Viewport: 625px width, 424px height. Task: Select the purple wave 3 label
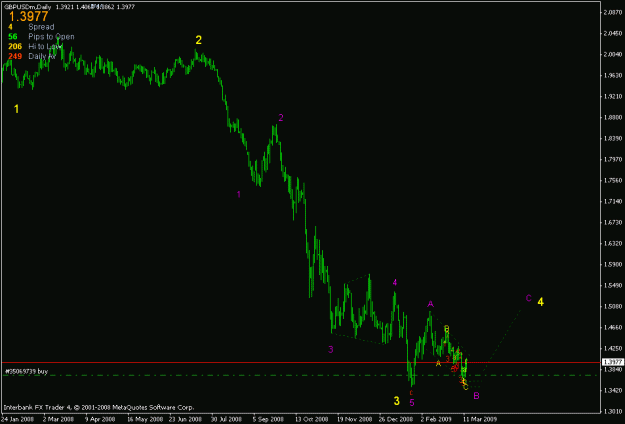coord(331,349)
